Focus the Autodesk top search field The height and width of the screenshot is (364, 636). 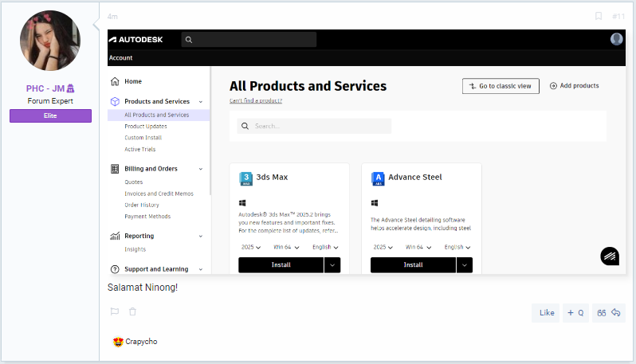coord(249,40)
